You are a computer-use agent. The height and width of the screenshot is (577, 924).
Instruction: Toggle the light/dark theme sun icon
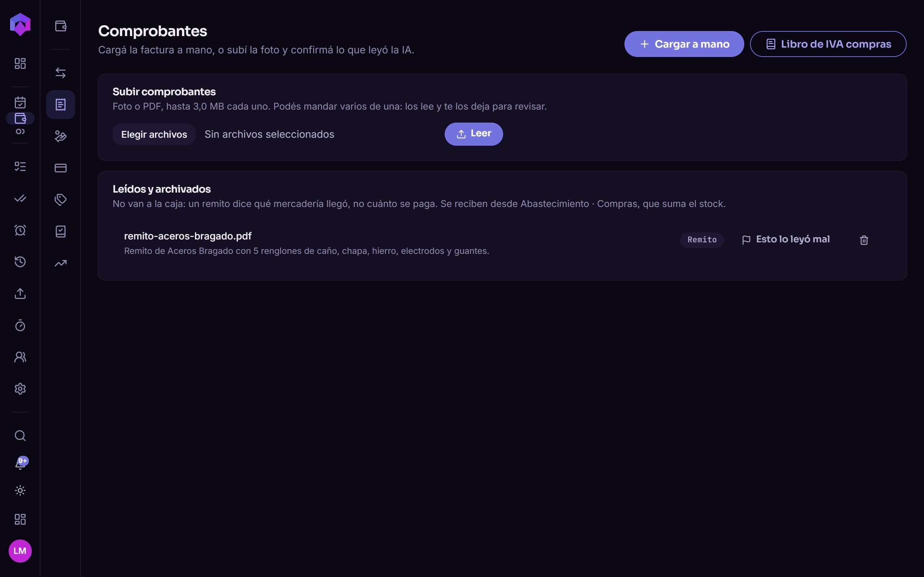(x=20, y=490)
